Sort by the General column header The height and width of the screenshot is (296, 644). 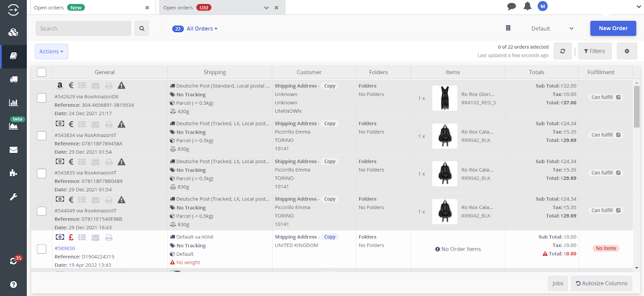(x=105, y=72)
